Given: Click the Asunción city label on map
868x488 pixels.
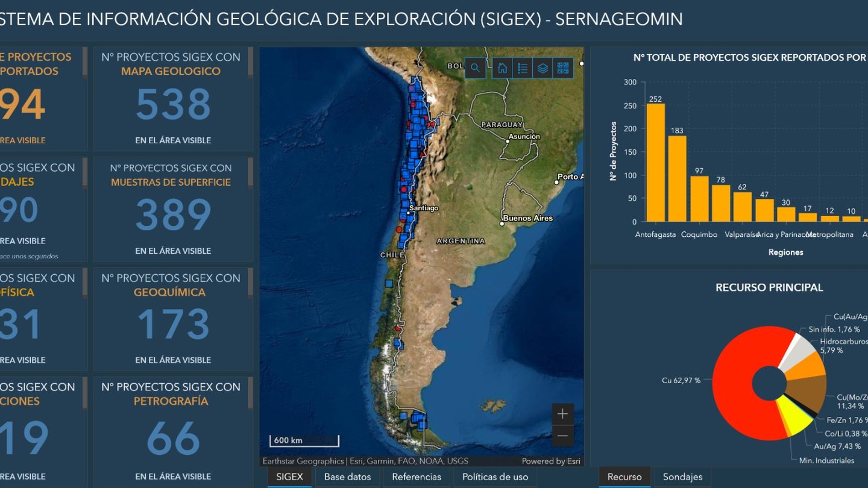Looking at the screenshot, I should [524, 137].
